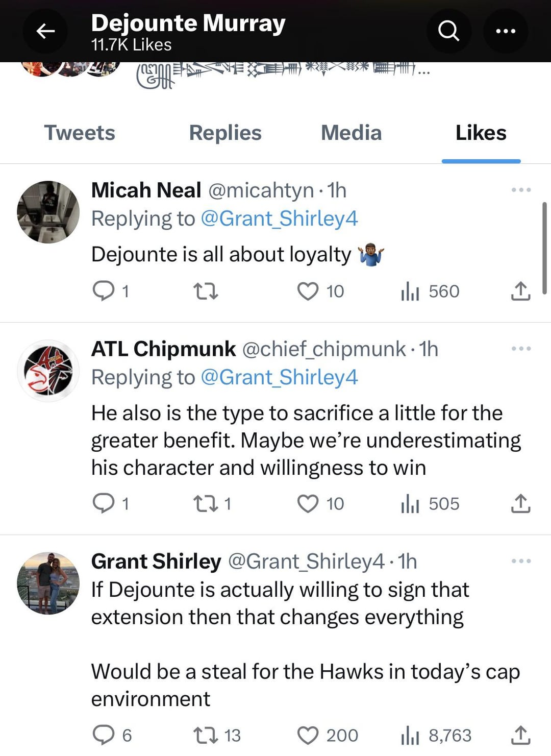This screenshot has width=551, height=756.
Task: Like ATL Chipmunk's tweet
Action: pyautogui.click(x=308, y=503)
